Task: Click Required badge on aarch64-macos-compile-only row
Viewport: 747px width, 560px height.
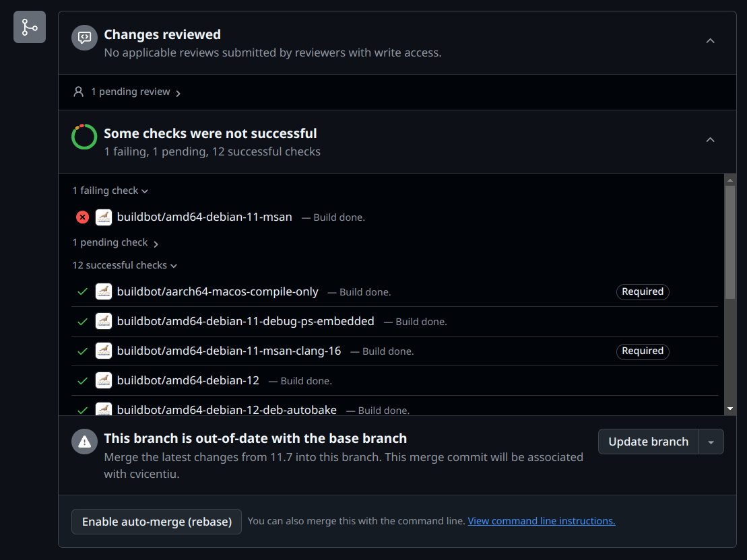Action: [642, 291]
